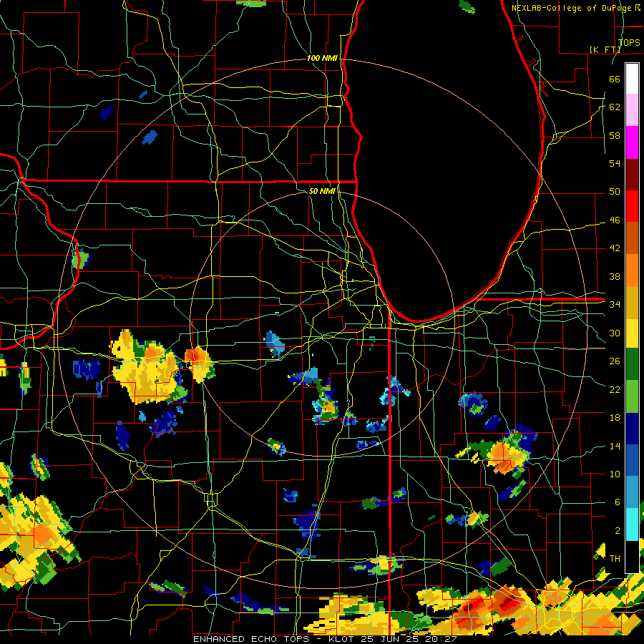Click the legend value '30'
This screenshot has width=644, height=644.
click(x=615, y=333)
